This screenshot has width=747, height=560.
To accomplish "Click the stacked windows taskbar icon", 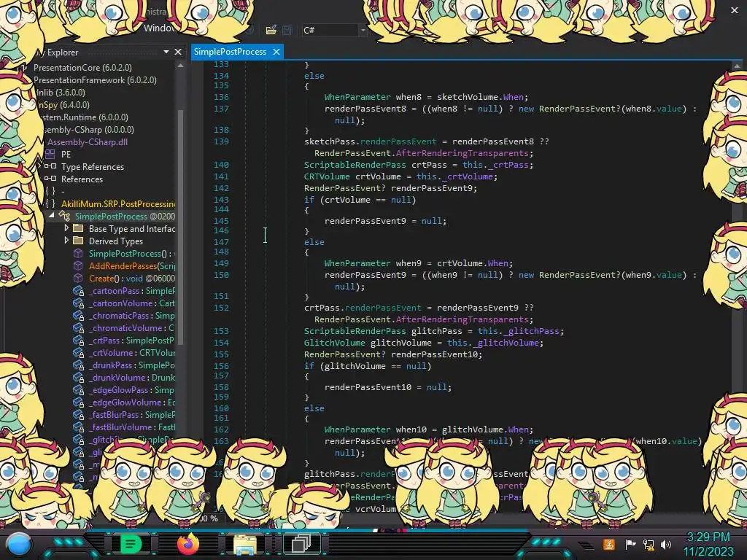I will pos(301,543).
